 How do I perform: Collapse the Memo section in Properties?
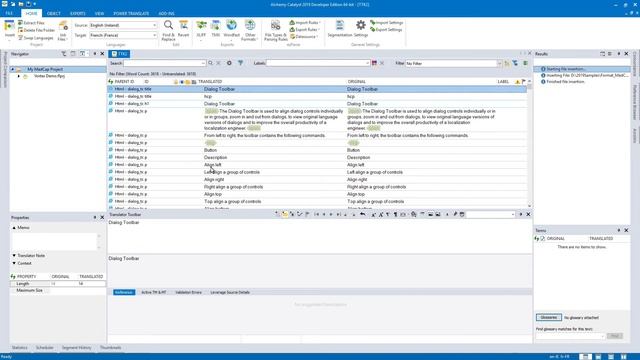14,228
